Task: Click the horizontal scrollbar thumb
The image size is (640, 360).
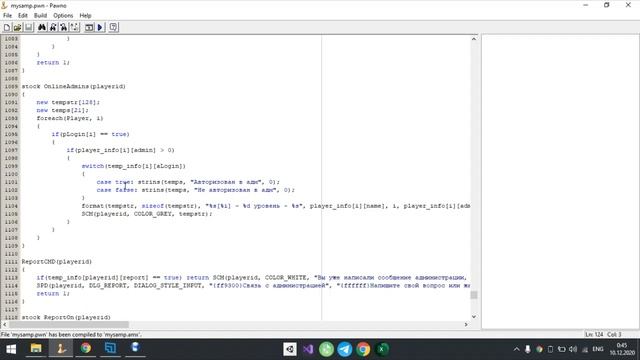Action: click(69, 324)
